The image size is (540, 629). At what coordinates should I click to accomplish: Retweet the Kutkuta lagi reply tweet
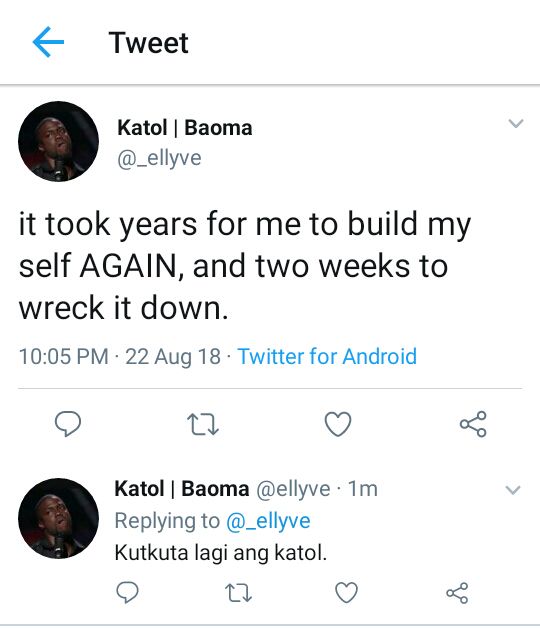(x=238, y=593)
